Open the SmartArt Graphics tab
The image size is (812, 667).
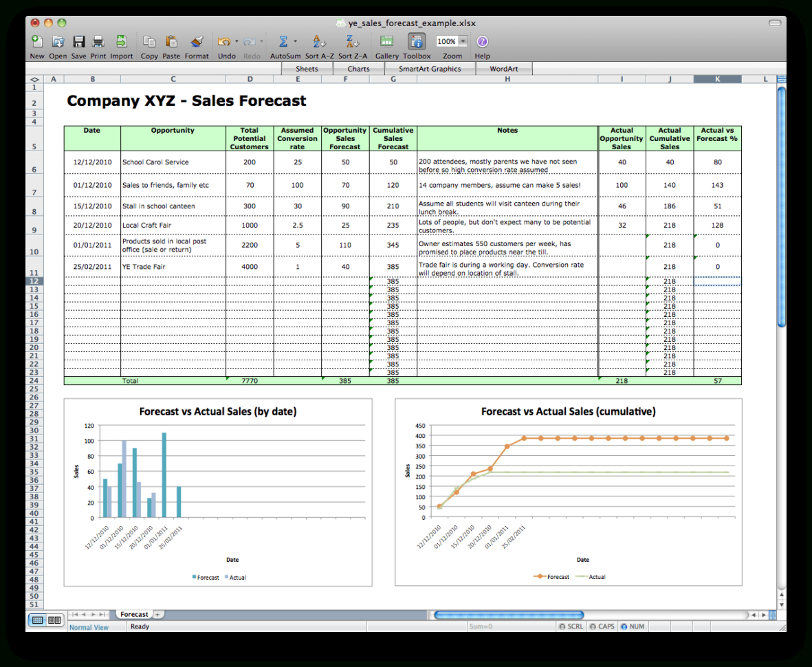[x=430, y=68]
